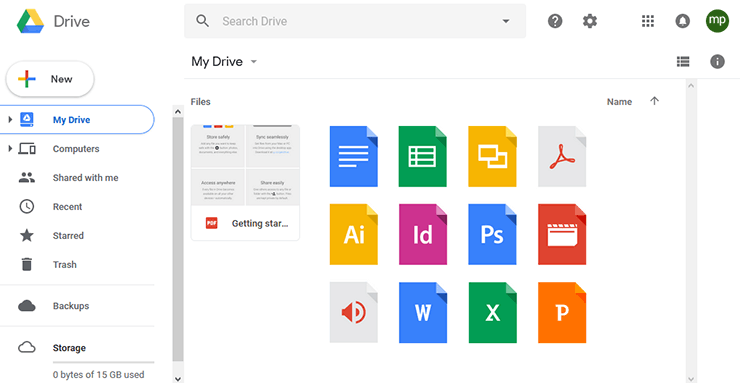
Task: Switch to list view layout
Action: [x=683, y=61]
